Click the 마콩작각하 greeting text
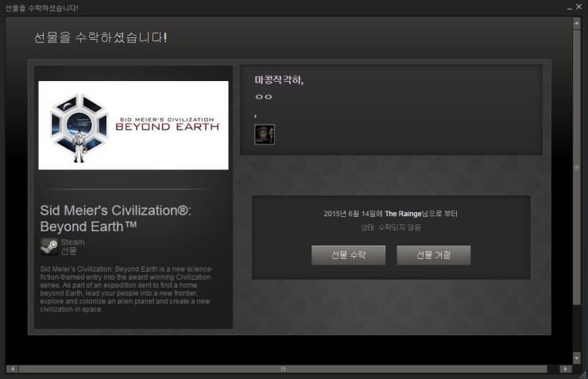This screenshot has width=588, height=379. (279, 79)
